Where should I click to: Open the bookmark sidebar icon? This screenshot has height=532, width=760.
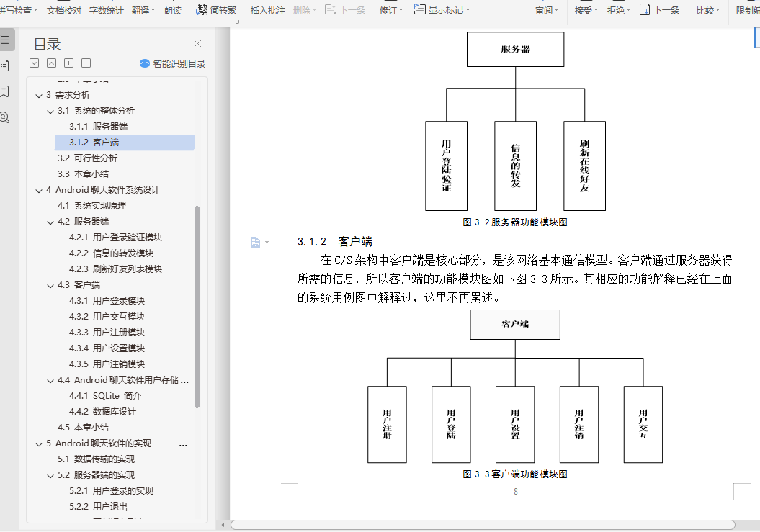coord(4,91)
